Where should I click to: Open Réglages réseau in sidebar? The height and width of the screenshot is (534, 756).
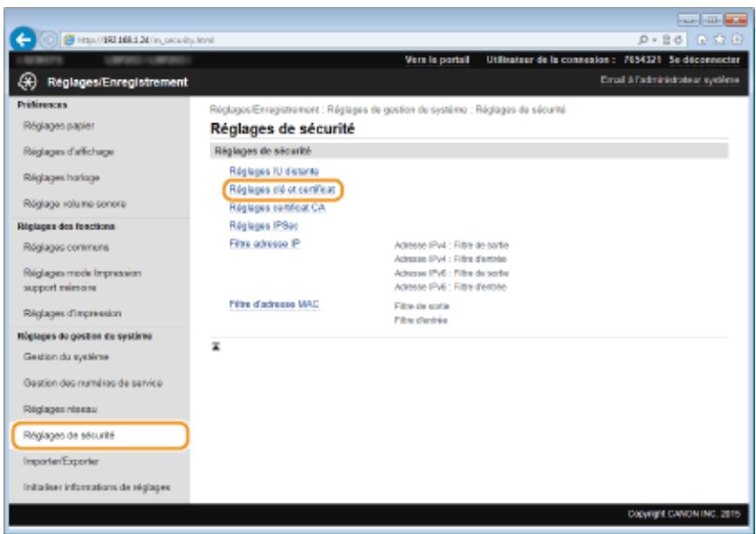[x=60, y=409]
